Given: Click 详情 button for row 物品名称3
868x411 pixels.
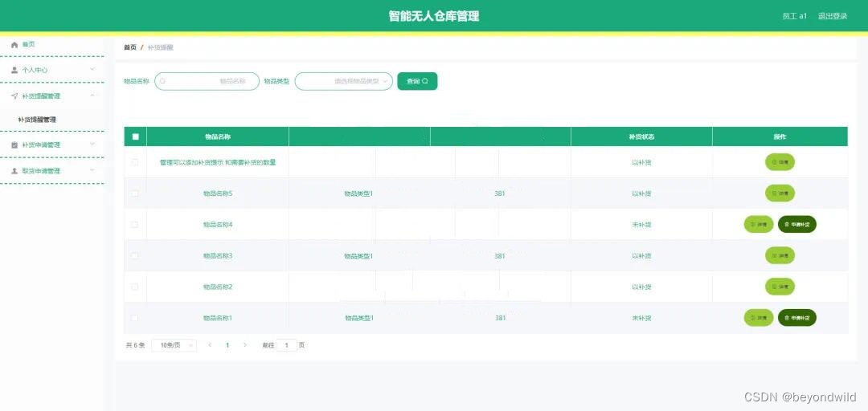Looking at the screenshot, I should [780, 255].
